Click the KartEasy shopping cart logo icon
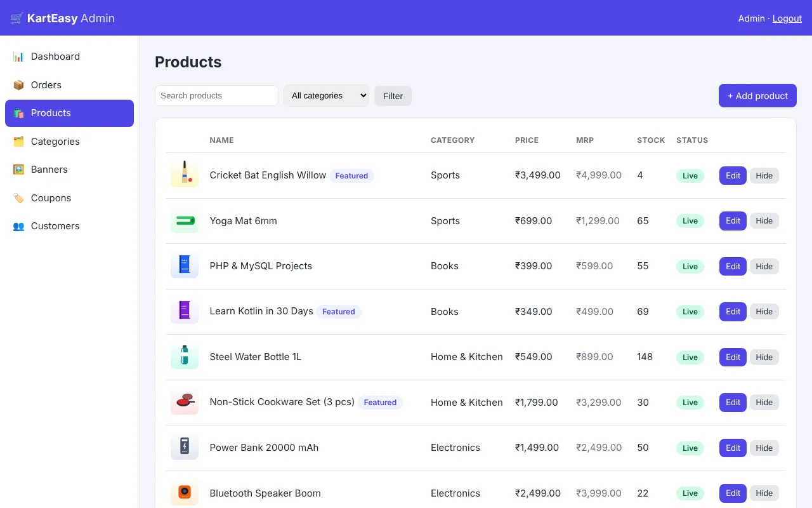This screenshot has height=508, width=812. coord(17,18)
